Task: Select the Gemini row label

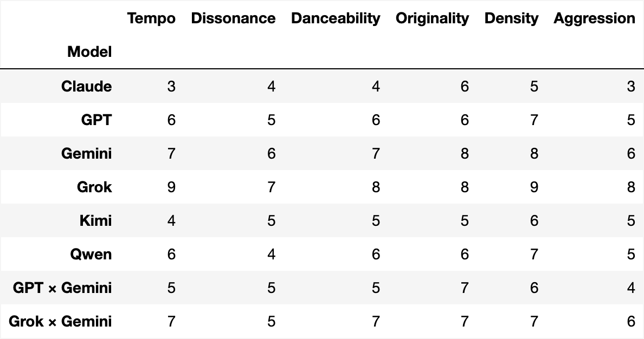Action: 87,153
